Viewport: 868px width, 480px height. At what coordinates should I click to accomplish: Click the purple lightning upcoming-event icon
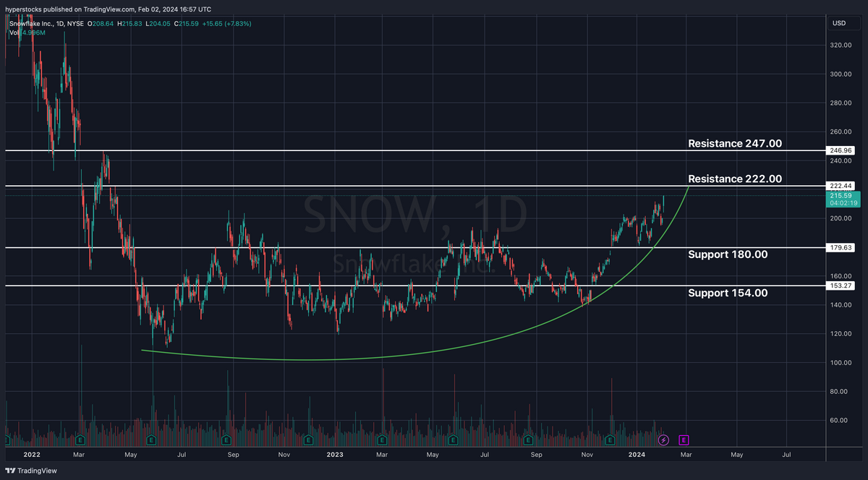click(x=663, y=440)
